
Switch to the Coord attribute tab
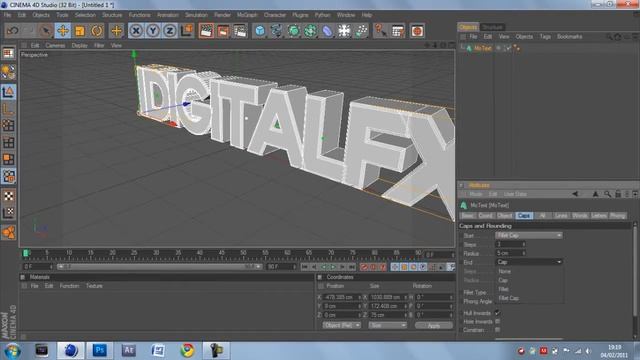[x=485, y=216]
